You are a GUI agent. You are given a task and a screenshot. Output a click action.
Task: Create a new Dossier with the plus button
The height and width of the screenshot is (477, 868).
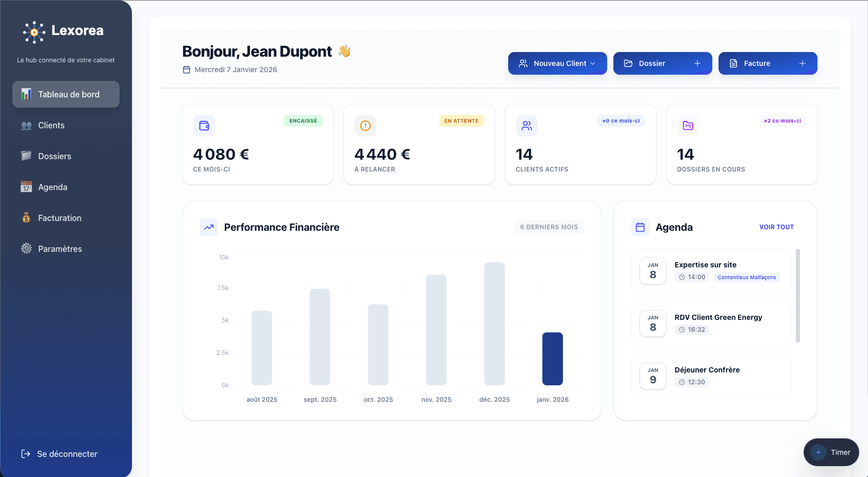coord(697,63)
